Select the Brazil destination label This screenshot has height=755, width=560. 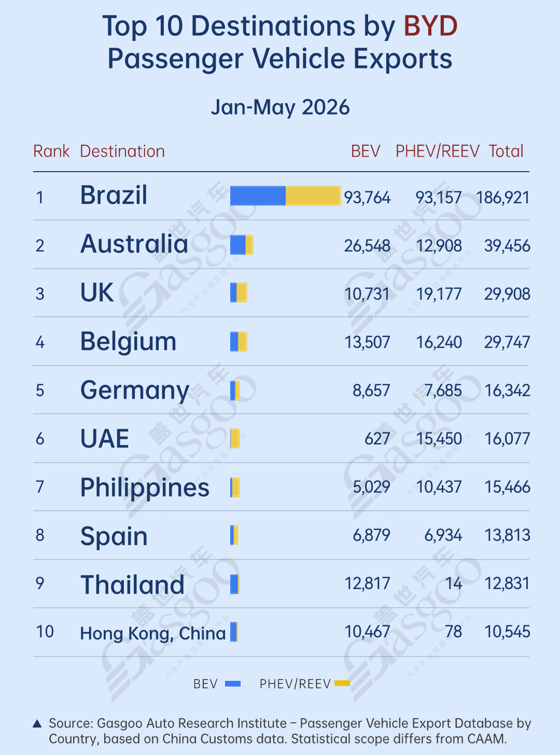click(x=114, y=195)
